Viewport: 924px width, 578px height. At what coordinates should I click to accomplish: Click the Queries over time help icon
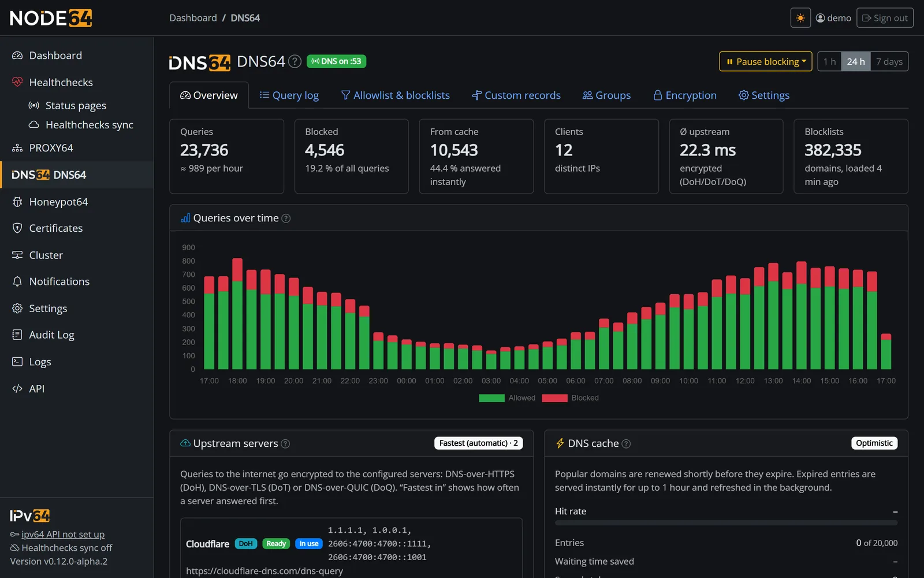286,218
